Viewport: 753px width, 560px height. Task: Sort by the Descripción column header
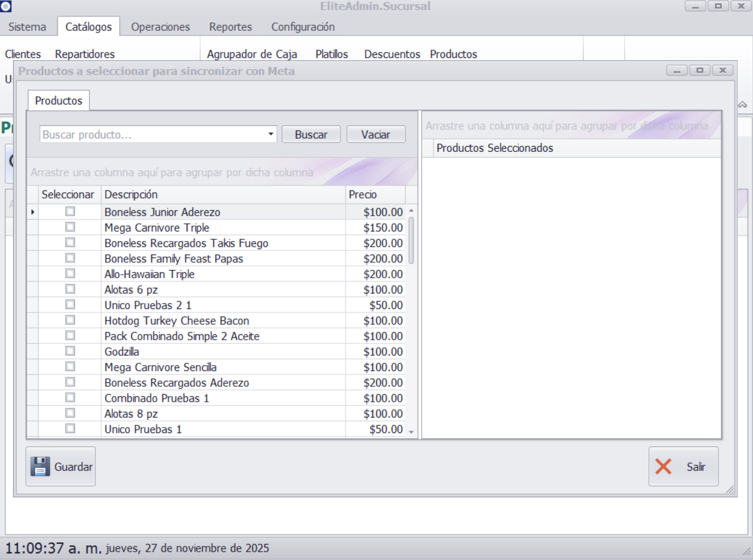point(223,195)
